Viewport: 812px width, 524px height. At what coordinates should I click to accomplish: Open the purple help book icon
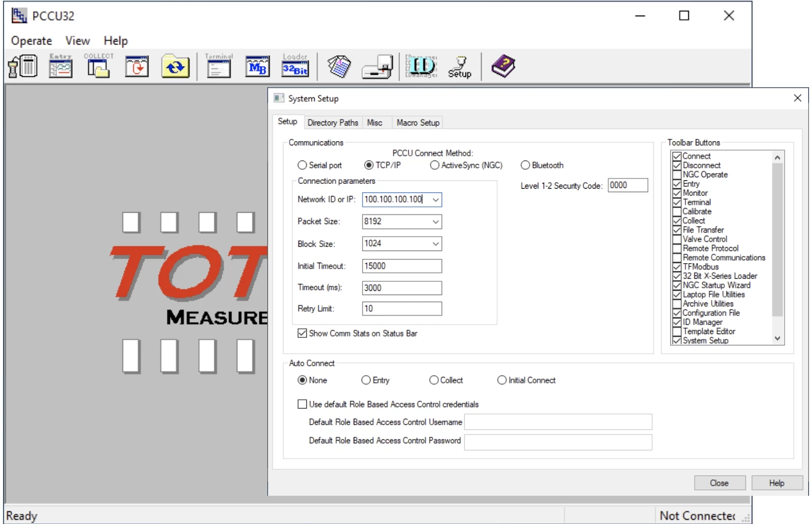[503, 65]
